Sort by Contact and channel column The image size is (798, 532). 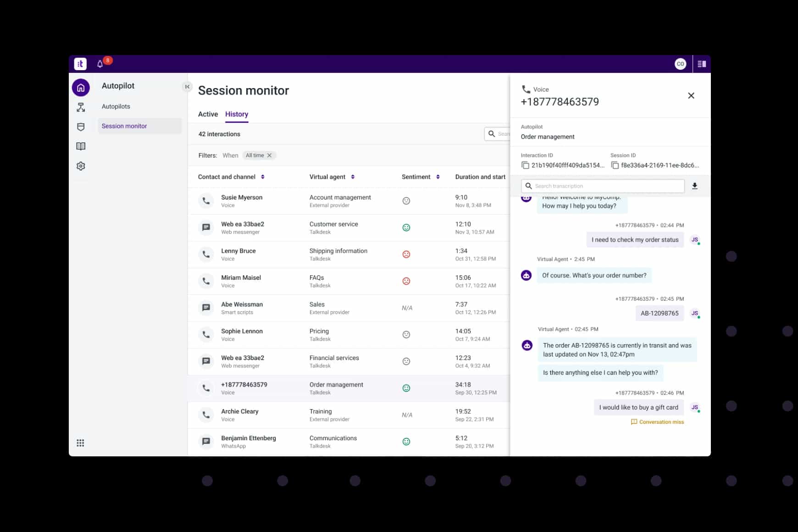pos(262,177)
